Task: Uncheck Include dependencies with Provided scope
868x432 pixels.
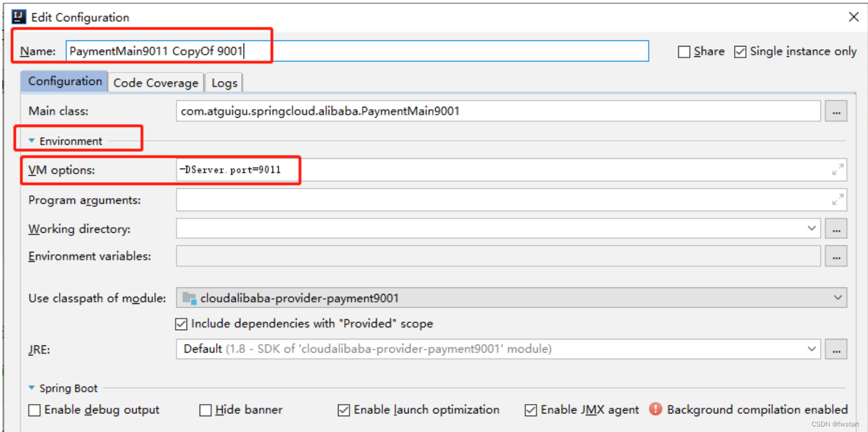Action: 181,324
